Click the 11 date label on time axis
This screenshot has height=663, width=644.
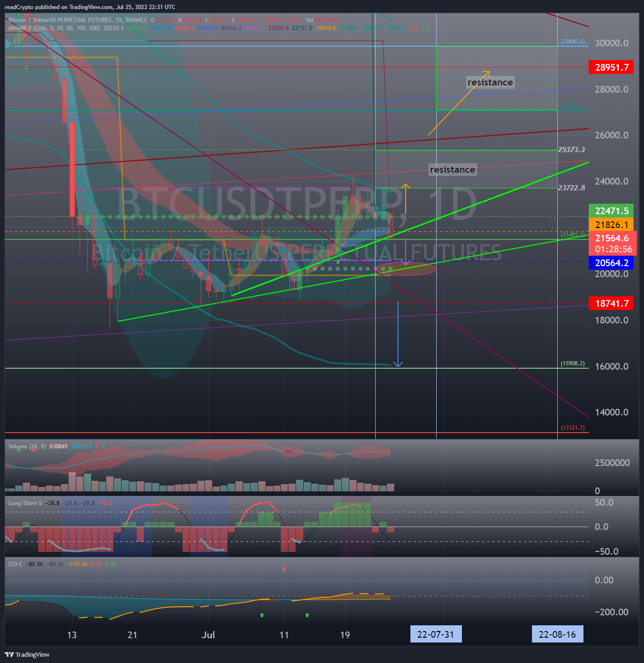284,635
